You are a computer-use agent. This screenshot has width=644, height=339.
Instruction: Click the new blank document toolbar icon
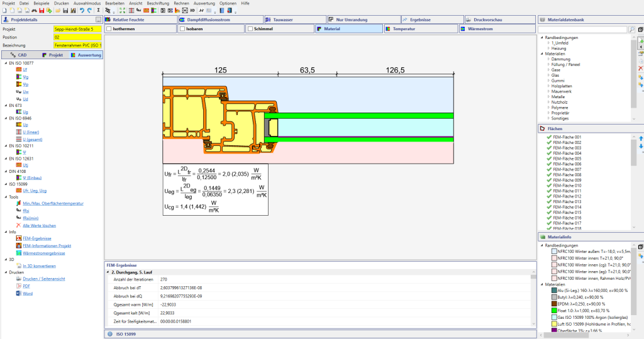pos(4,10)
